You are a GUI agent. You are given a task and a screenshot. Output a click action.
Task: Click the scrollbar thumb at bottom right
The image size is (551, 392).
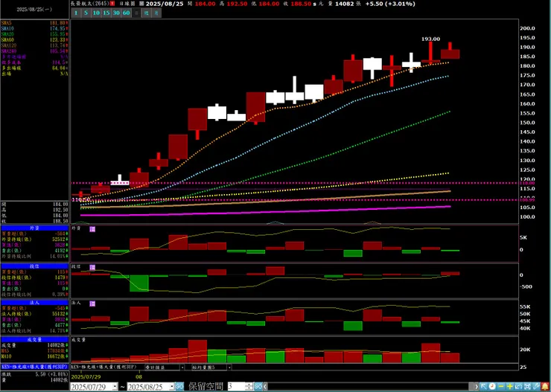[x=471, y=386]
